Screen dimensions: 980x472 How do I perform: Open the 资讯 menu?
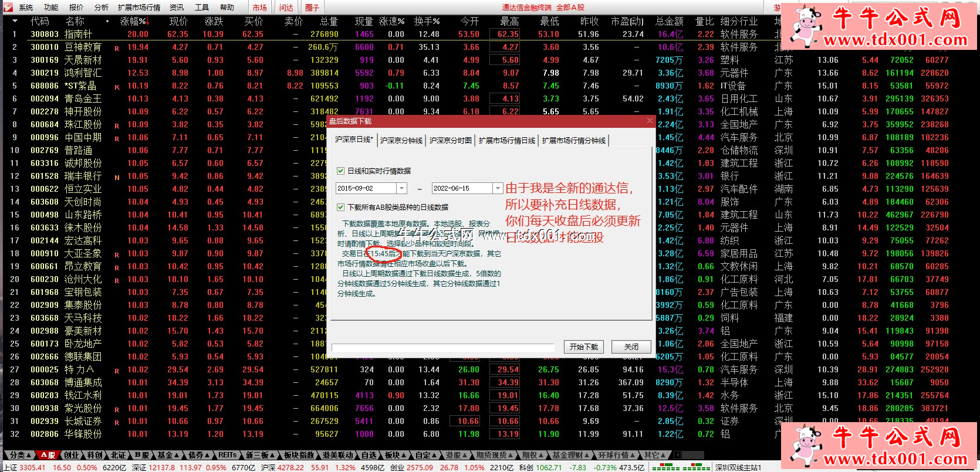(177, 8)
